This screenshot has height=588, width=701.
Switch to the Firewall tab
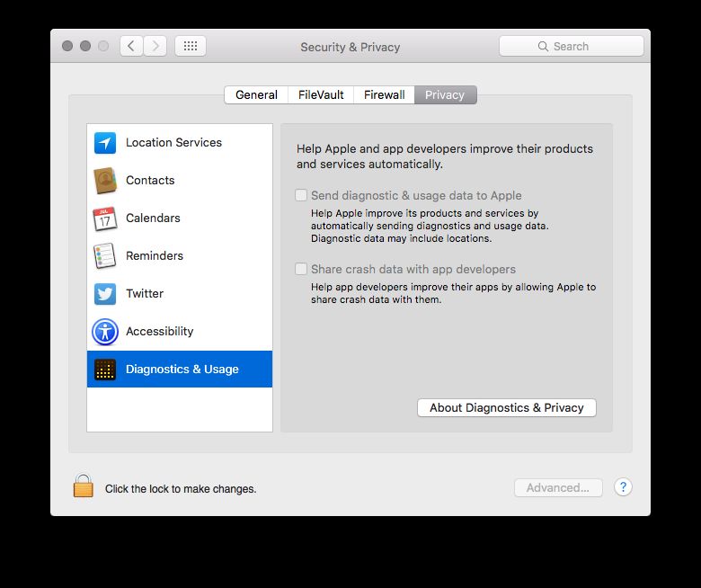coord(384,95)
